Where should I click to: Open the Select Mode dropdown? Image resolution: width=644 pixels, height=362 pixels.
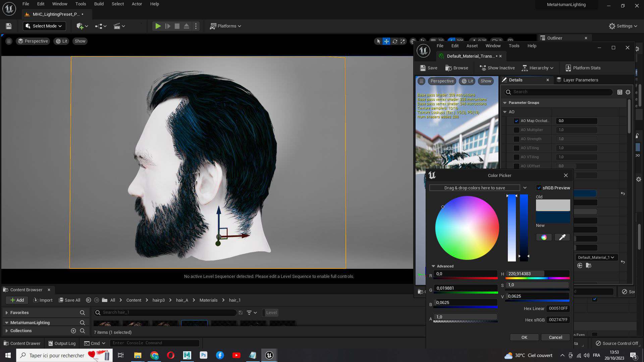pyautogui.click(x=44, y=26)
